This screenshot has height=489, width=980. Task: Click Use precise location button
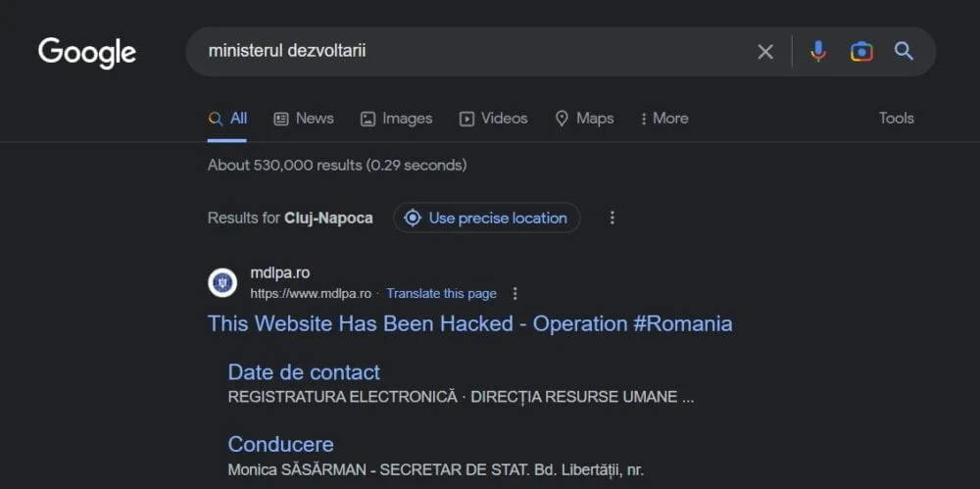[486, 218]
